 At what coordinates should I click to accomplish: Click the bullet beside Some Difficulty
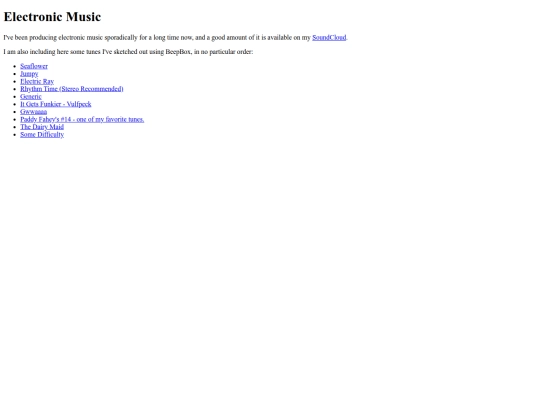click(x=15, y=134)
